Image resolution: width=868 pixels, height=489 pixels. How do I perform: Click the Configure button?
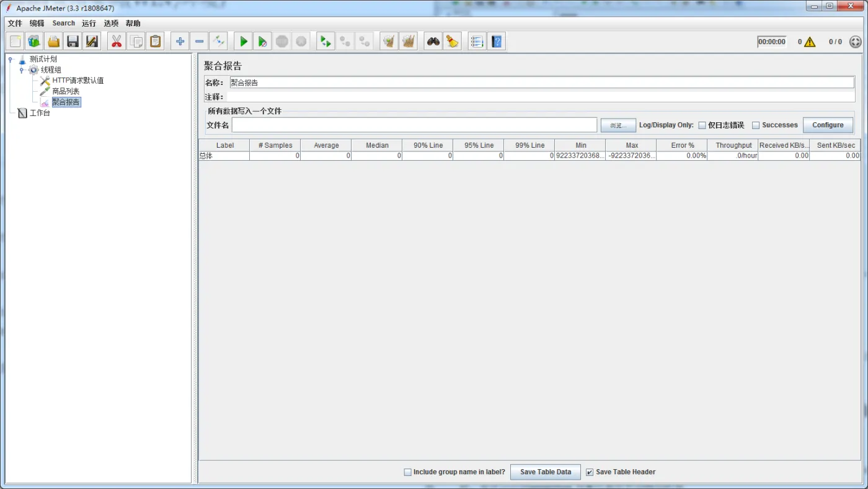(828, 125)
